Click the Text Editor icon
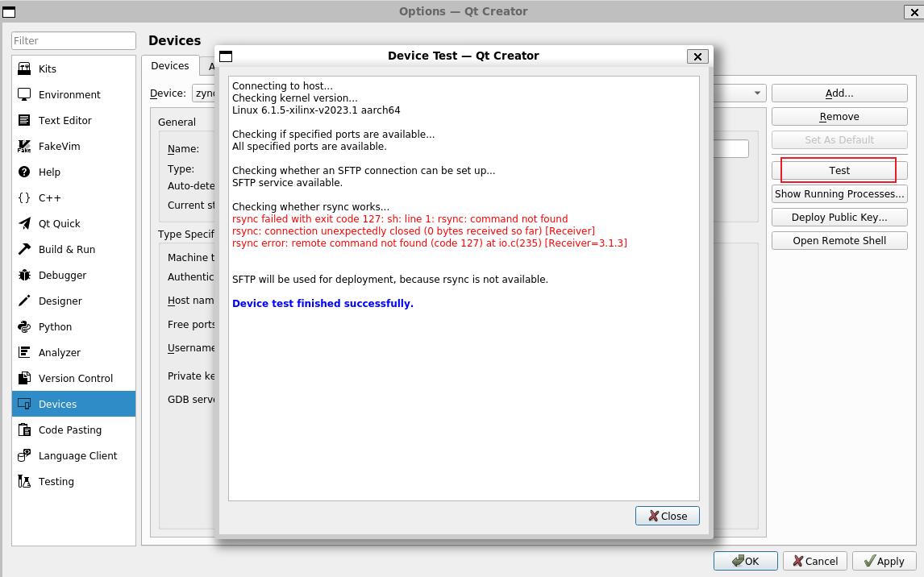 click(24, 121)
